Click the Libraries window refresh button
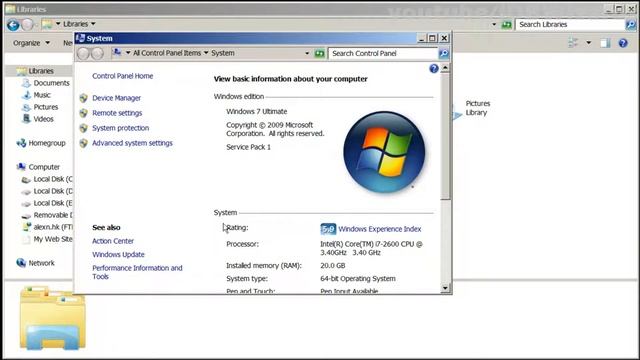This screenshot has height=360, width=640. (507, 25)
